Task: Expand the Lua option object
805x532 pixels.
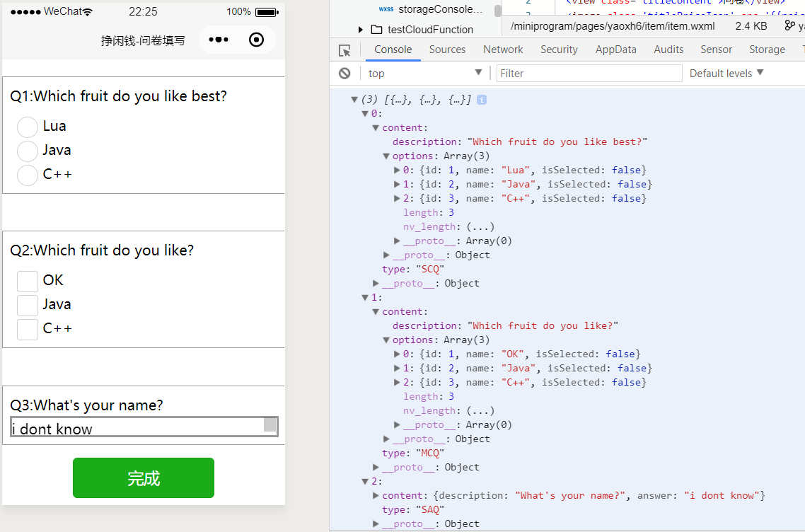Action: coord(396,170)
